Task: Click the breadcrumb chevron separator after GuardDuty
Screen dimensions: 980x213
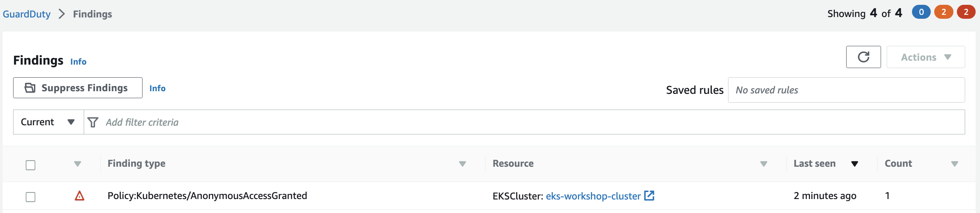Action: [x=62, y=14]
